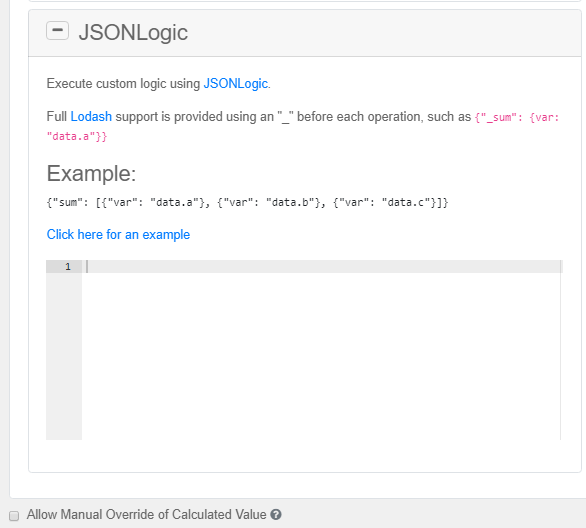The height and width of the screenshot is (528, 586).
Task: Show help tooltip icon for Manual Override
Action: (x=276, y=515)
